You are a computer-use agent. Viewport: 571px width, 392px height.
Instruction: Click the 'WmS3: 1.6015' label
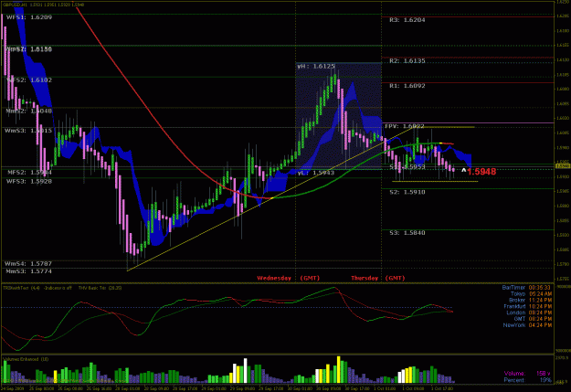click(x=28, y=131)
